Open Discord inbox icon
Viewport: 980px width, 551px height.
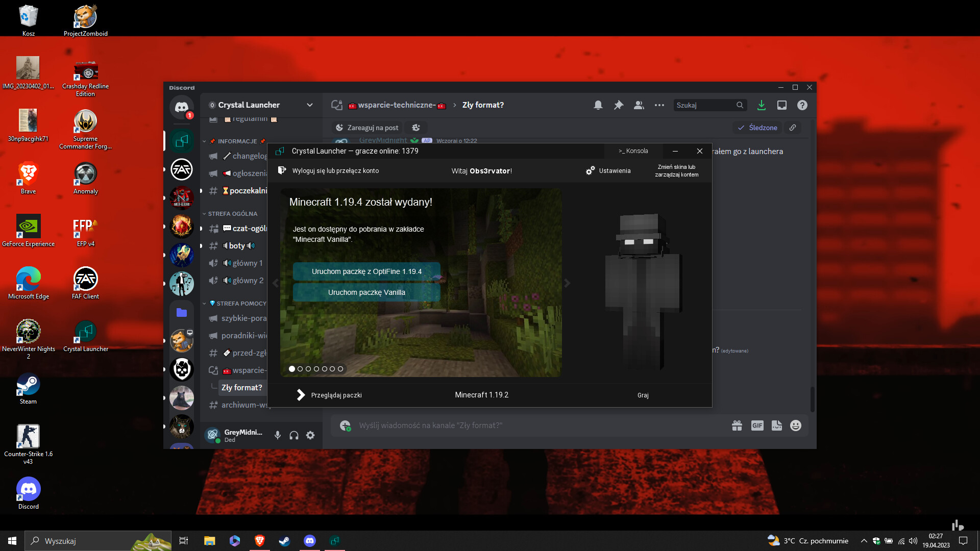781,105
